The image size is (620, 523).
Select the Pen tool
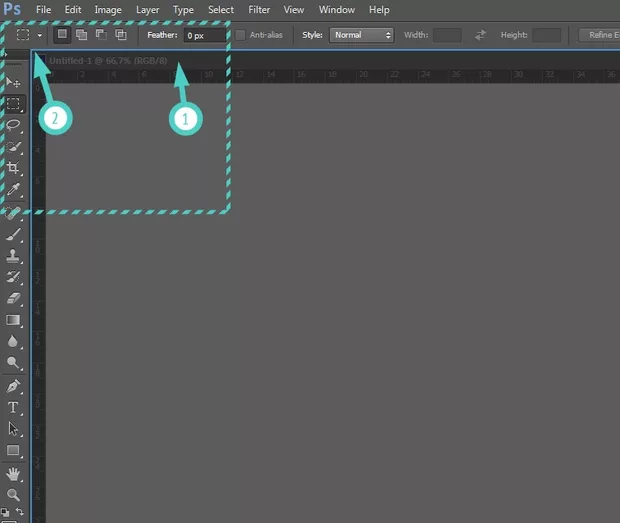(14, 386)
